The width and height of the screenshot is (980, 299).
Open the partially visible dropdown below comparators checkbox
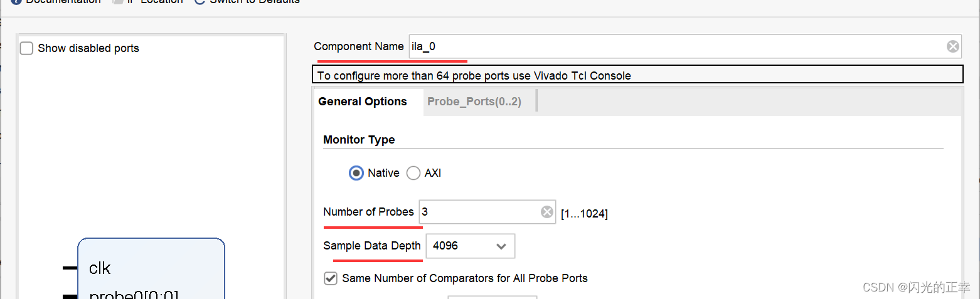click(492, 297)
